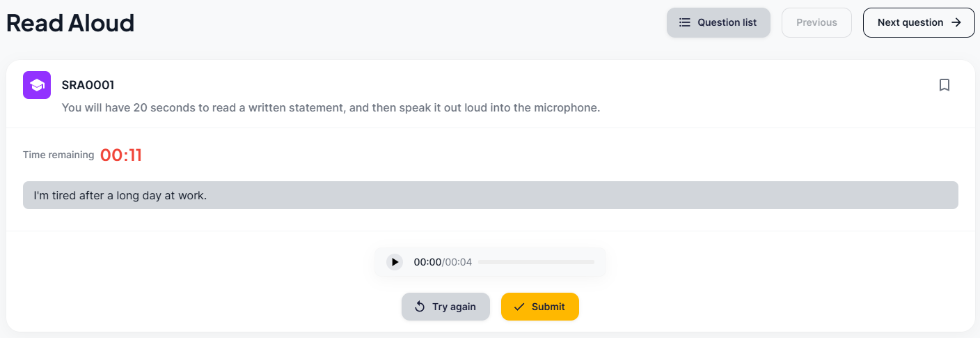Seek within the audio progress bar

point(536,262)
